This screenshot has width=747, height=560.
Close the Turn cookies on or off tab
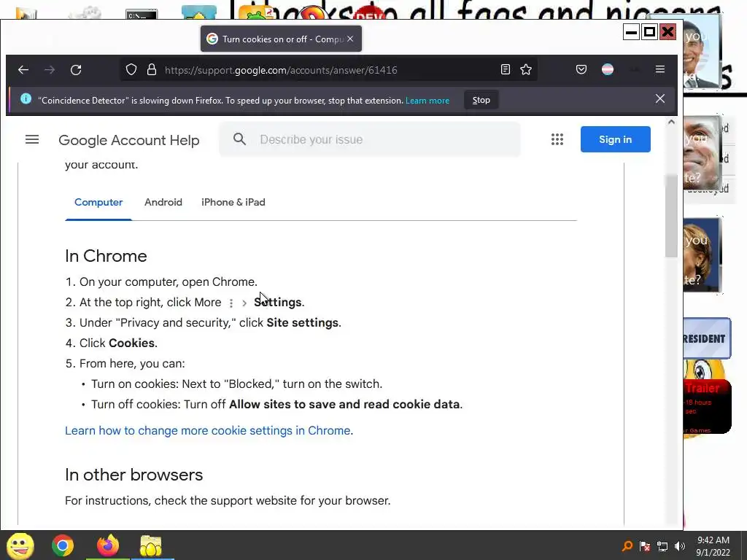click(350, 39)
